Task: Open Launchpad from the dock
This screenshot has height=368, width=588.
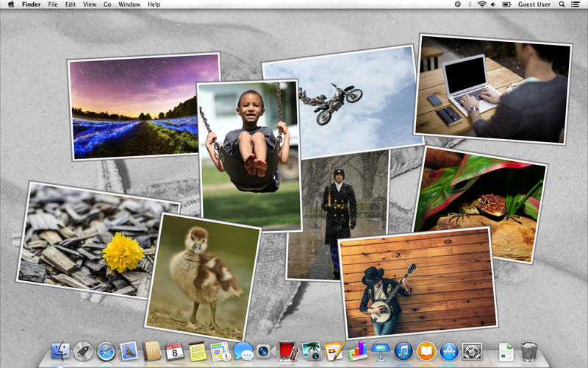Action: (83, 352)
